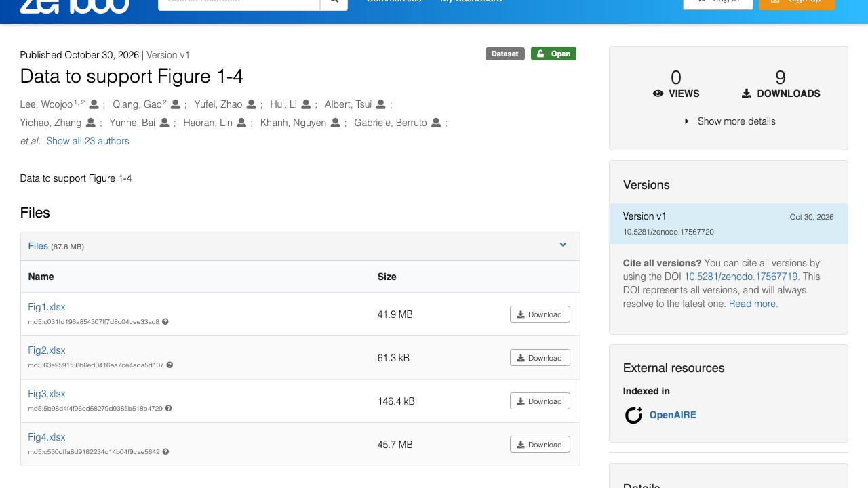Screen dimensions: 868x488
Task: Click person icon beside Khanh, Nguyen
Action: pos(335,123)
